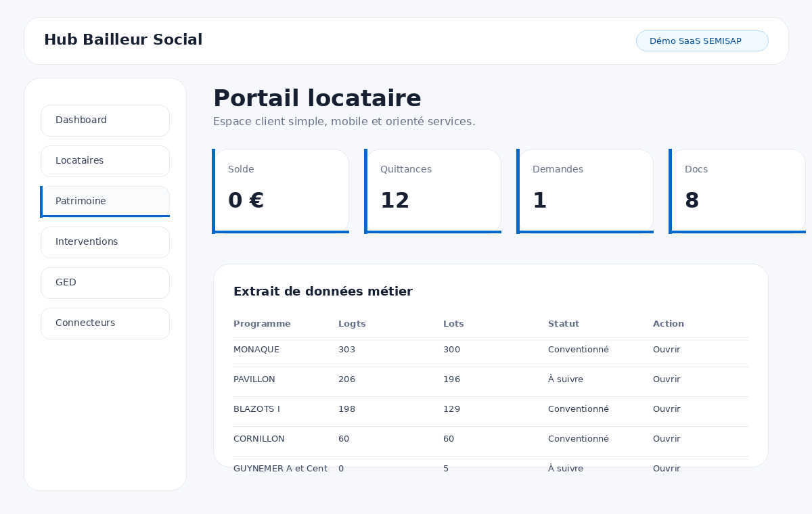Viewport: 812px width, 514px height.
Task: Click the Logts value 206
Action: 346,379
